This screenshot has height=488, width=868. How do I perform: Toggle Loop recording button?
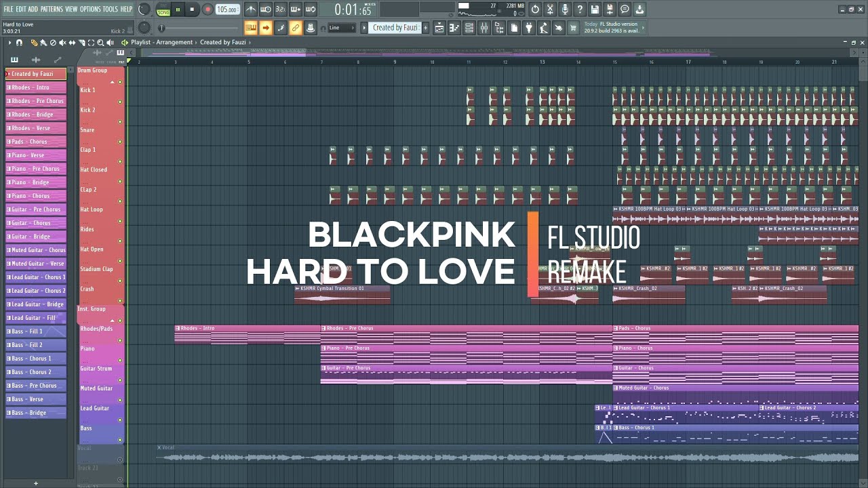pyautogui.click(x=311, y=9)
